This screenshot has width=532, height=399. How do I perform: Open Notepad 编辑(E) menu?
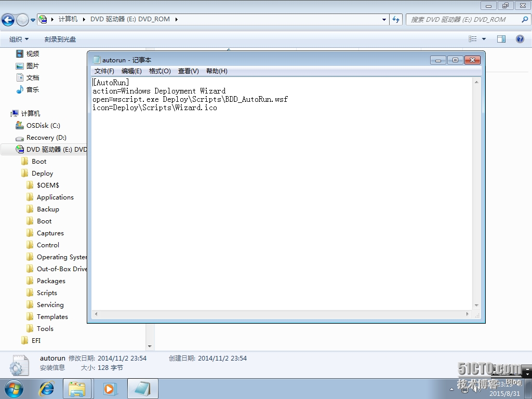point(131,71)
